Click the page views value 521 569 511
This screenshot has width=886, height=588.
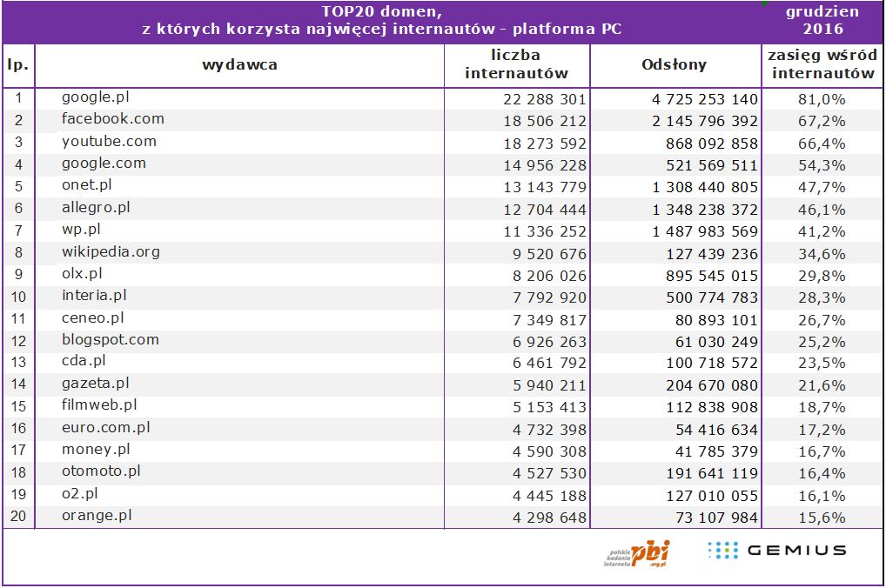(711, 165)
